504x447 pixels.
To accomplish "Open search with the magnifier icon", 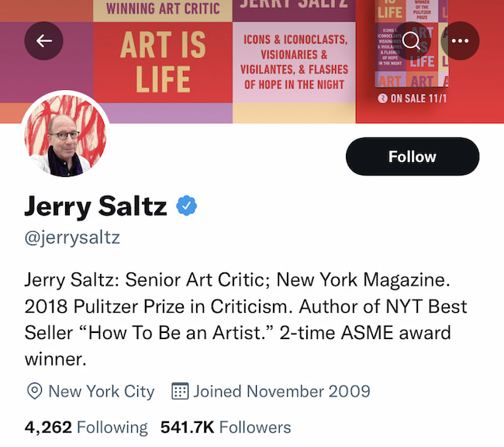I will click(412, 41).
